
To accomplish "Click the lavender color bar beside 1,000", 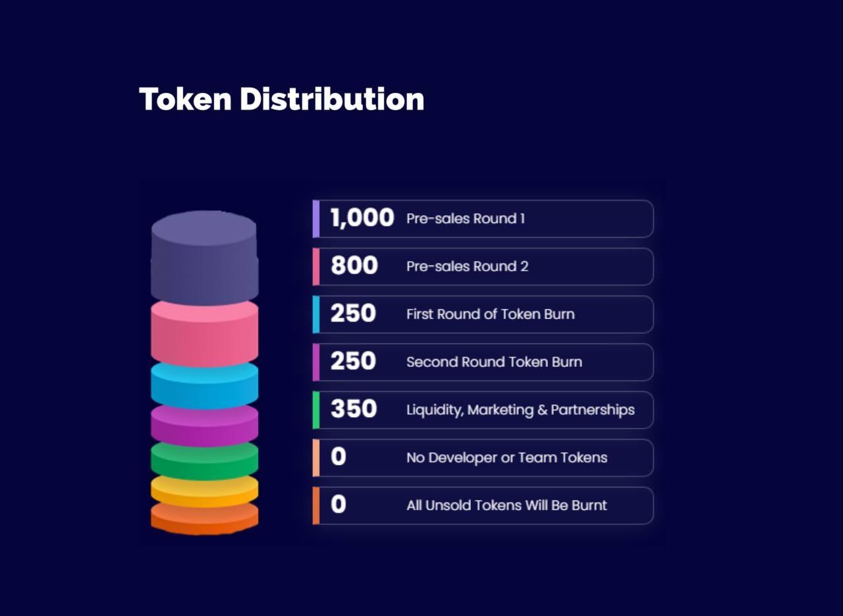I will (316, 219).
